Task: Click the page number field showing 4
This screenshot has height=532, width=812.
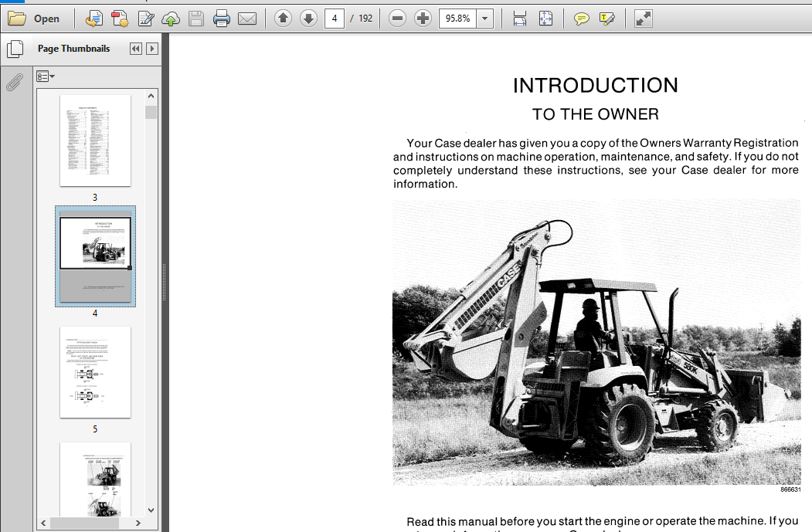Action: pyautogui.click(x=335, y=19)
